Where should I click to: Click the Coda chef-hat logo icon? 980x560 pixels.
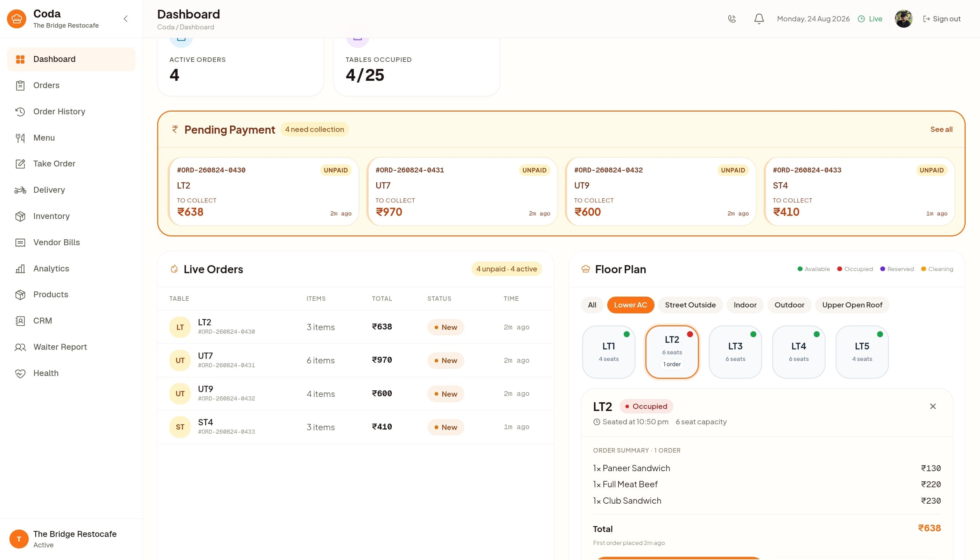click(16, 19)
